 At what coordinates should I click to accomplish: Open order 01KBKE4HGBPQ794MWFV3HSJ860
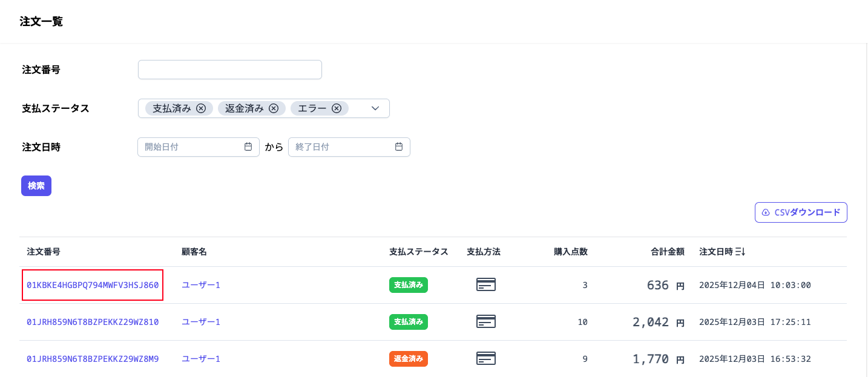tap(93, 285)
